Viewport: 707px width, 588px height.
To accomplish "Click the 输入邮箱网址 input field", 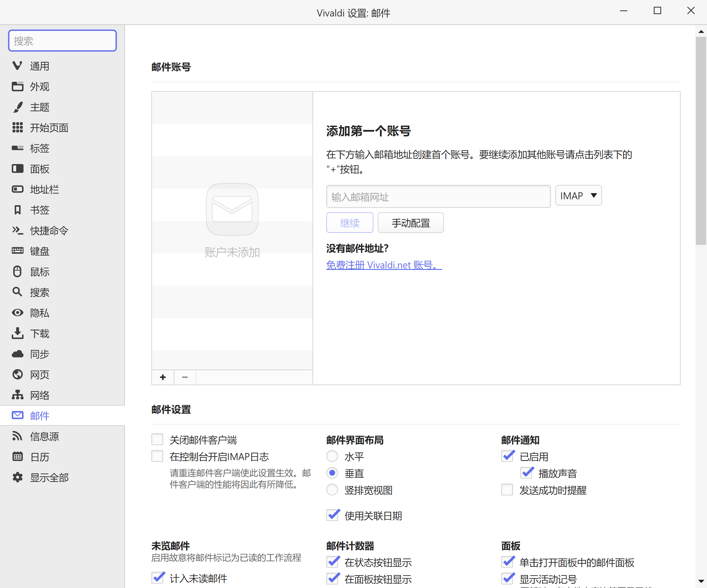I will [x=438, y=197].
